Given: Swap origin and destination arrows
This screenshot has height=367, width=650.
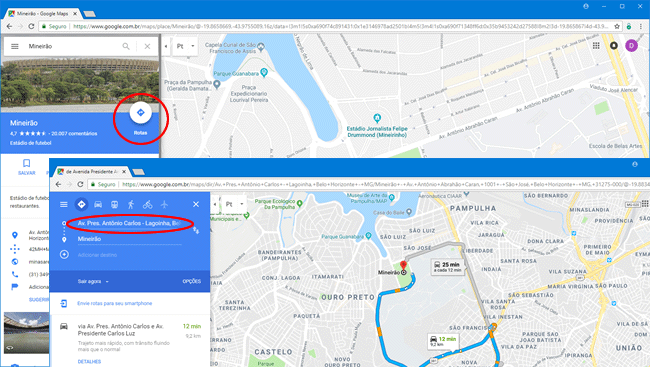Looking at the screenshot, I should click(196, 230).
